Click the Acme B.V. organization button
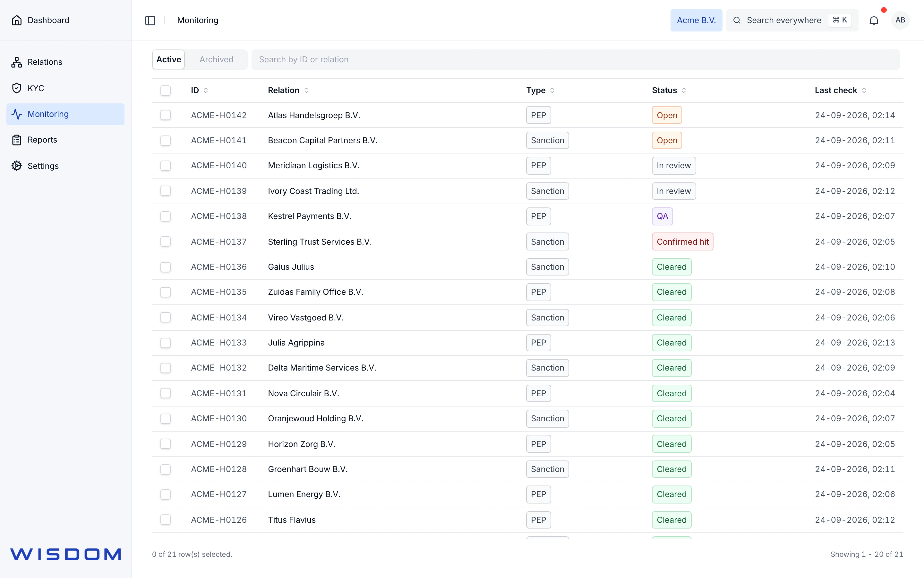Viewport: 924px width, 578px height. click(696, 20)
